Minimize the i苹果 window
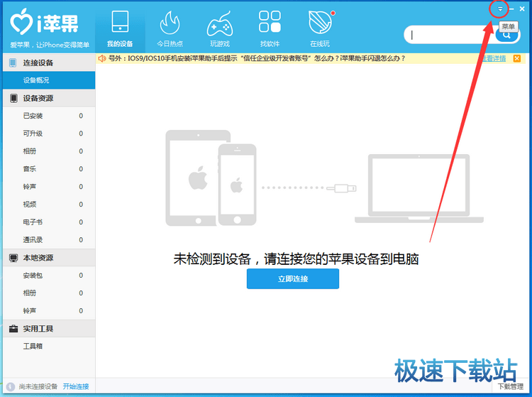The width and height of the screenshot is (532, 397). [511, 9]
